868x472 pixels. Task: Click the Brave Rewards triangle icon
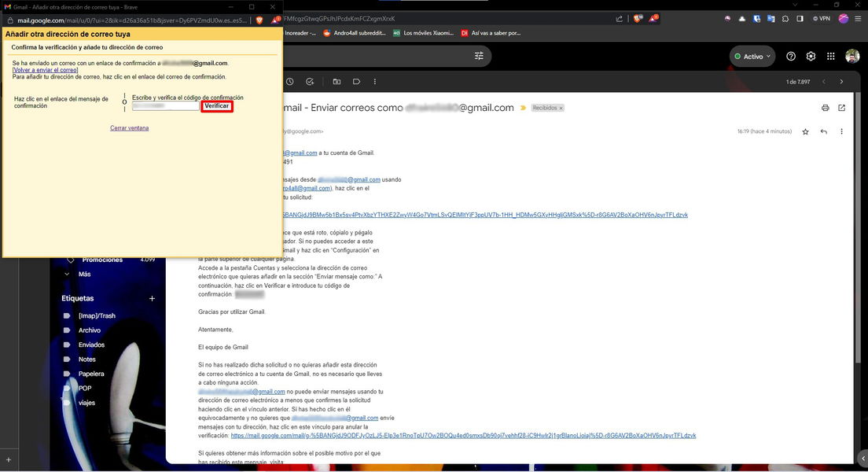pos(654,19)
